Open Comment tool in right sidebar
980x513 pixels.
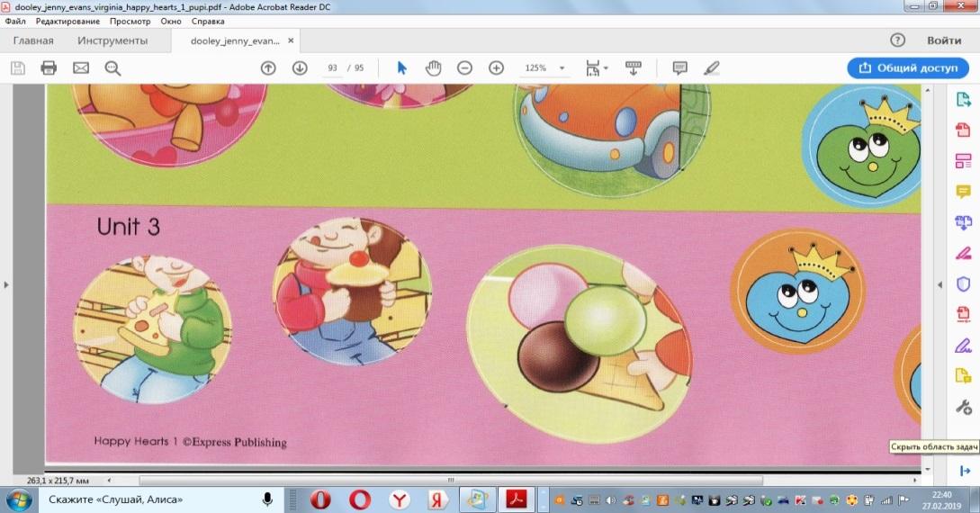[963, 191]
